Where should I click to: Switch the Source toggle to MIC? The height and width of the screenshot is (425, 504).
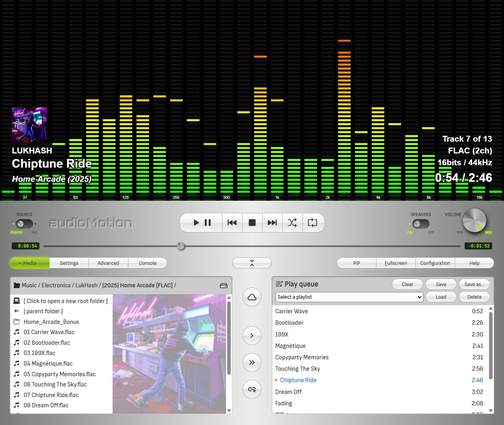(24, 224)
